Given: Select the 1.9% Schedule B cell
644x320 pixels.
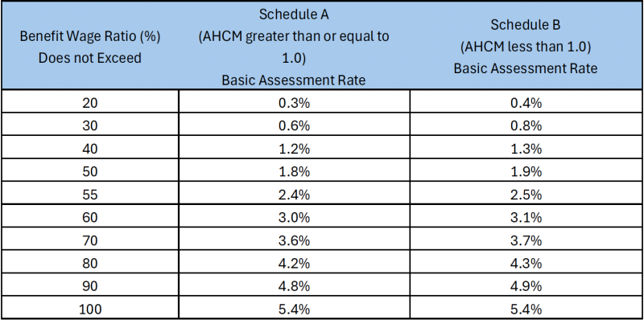Looking at the screenshot, I should coord(526,170).
